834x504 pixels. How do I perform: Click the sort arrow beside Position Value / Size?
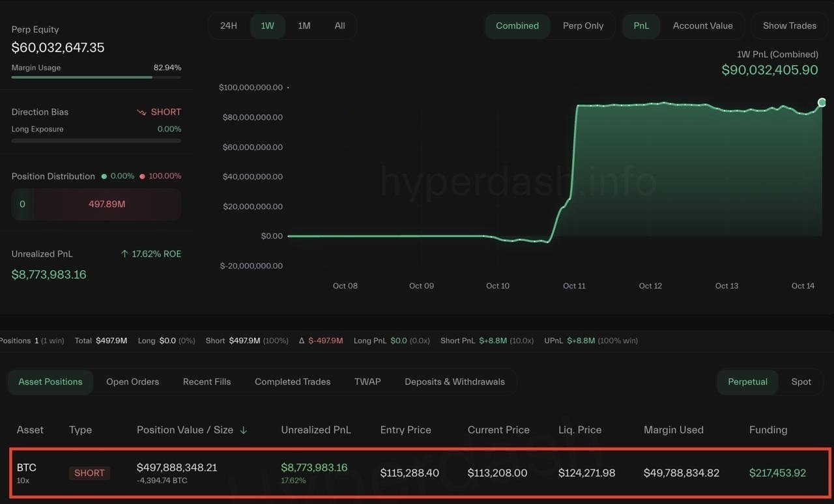click(244, 430)
